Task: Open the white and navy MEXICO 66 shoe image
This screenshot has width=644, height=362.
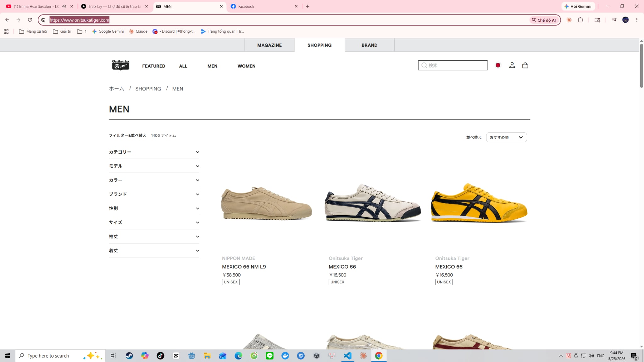Action: pos(373,203)
